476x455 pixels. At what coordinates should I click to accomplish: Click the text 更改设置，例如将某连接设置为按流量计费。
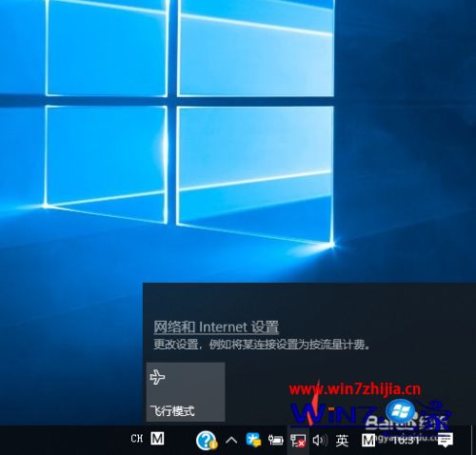(x=262, y=345)
